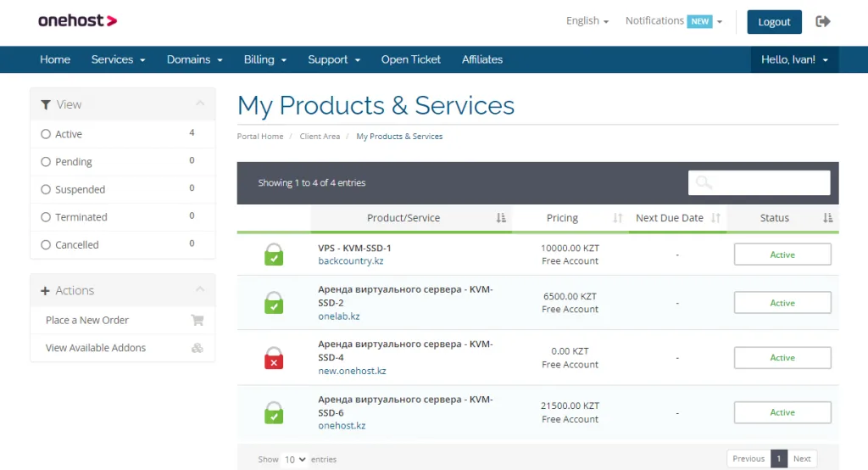Image resolution: width=868 pixels, height=470 pixels.
Task: Sort by Status column sort icon
Action: pyautogui.click(x=827, y=218)
